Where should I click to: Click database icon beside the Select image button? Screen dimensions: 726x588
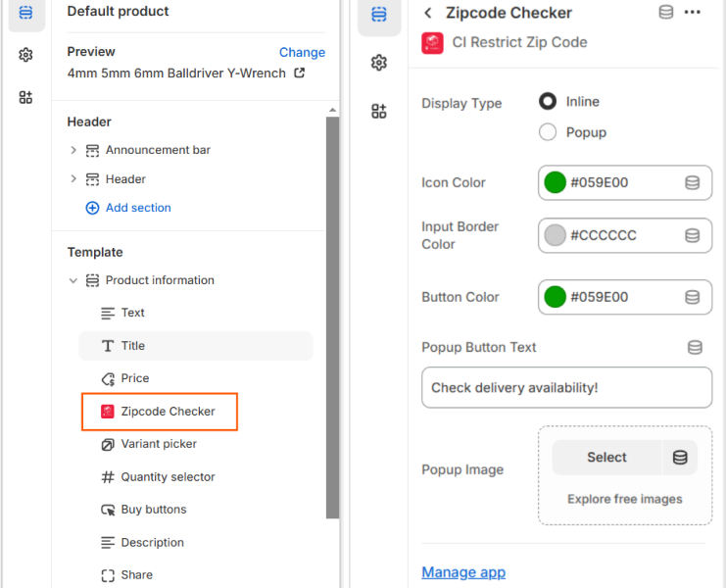tap(680, 458)
